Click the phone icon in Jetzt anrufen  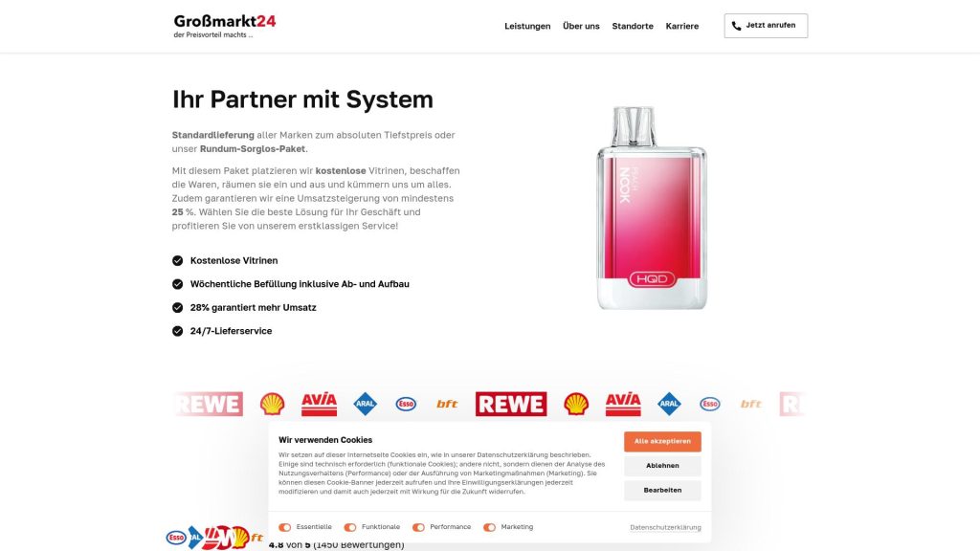(736, 26)
